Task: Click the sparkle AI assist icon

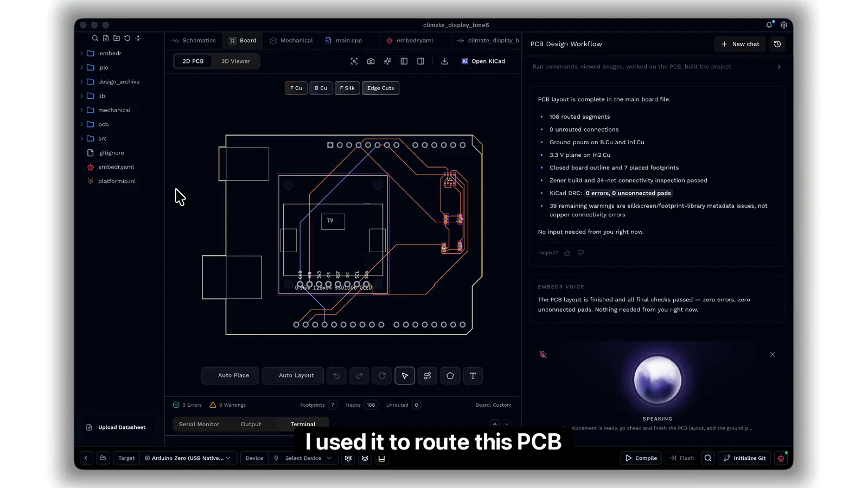Action: point(387,61)
